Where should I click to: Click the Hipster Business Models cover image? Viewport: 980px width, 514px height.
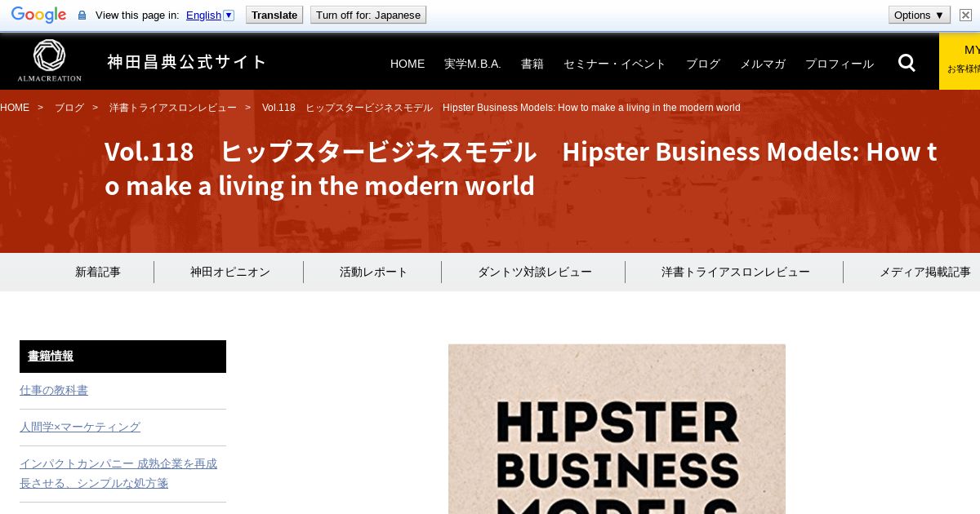(617, 429)
